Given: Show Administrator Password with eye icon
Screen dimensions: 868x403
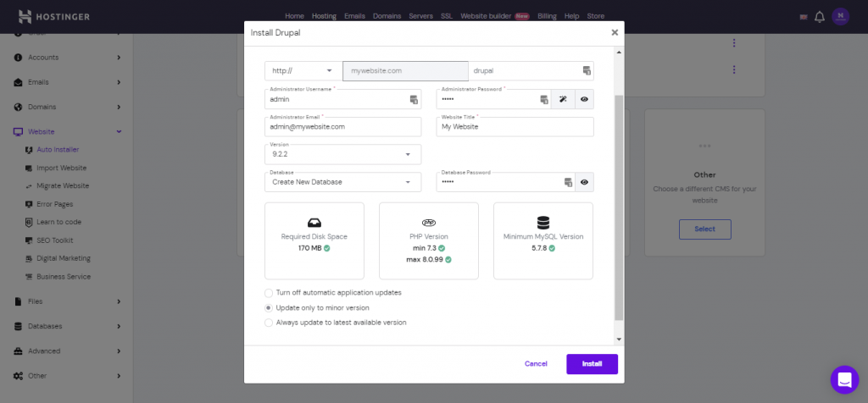Looking at the screenshot, I should coord(584,100).
